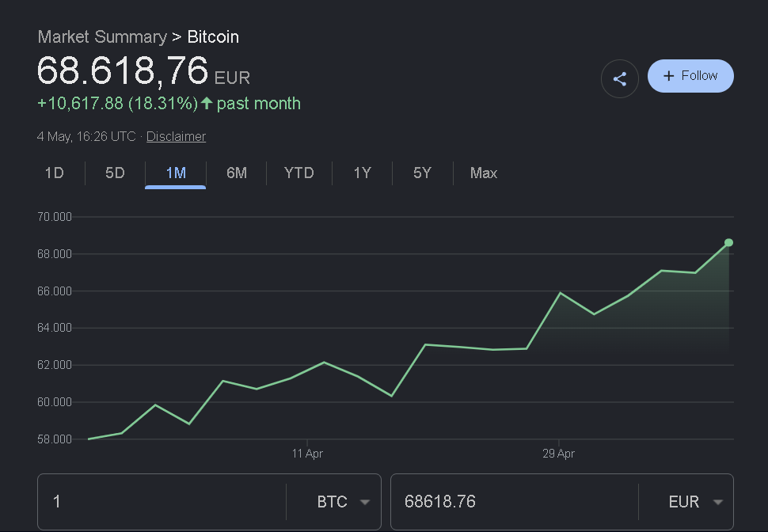Open the EUR currency dropdown
768x532 pixels.
point(695,502)
